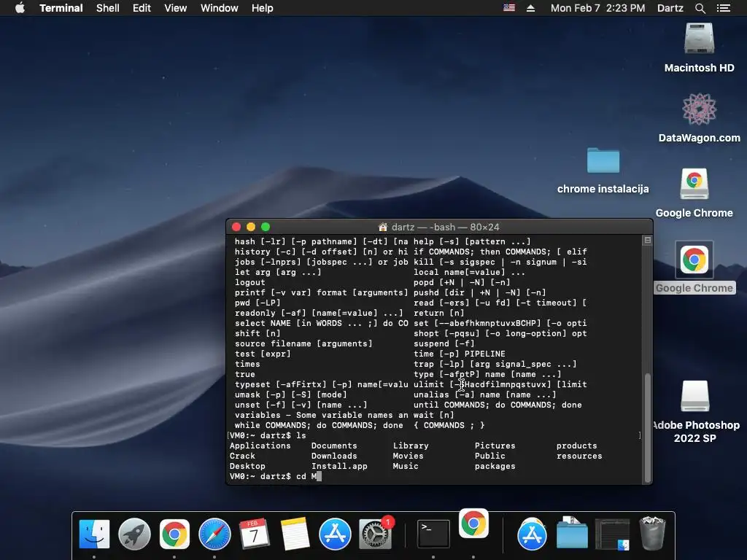Click the 'logout' line in Terminal
747x560 pixels.
click(249, 282)
